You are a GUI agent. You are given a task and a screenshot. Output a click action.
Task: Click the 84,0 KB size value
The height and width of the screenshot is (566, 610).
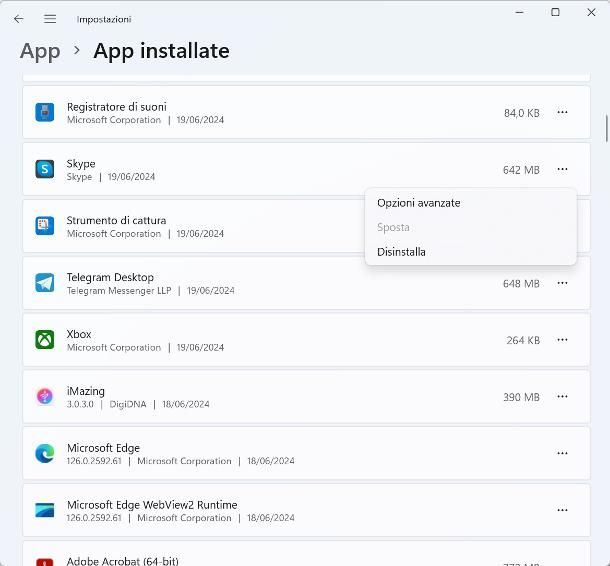pyautogui.click(x=522, y=113)
